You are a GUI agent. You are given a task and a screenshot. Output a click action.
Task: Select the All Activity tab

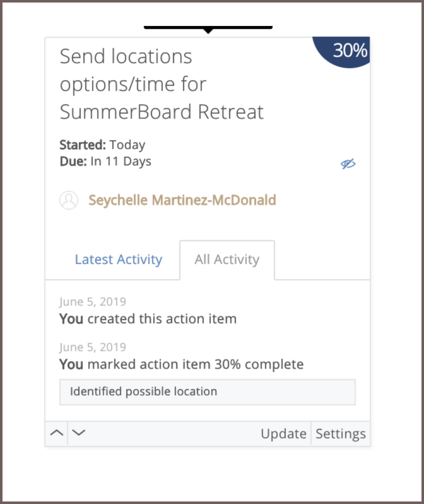click(x=227, y=260)
